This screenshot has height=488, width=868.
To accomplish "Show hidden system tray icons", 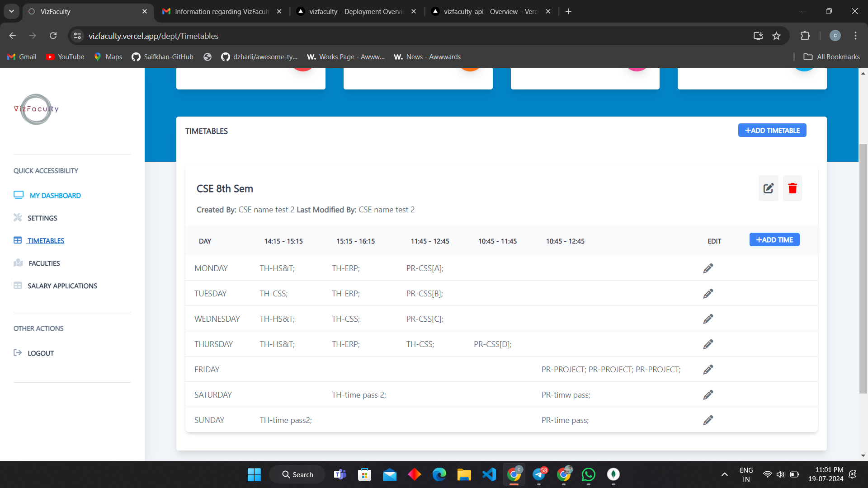I will 724,474.
